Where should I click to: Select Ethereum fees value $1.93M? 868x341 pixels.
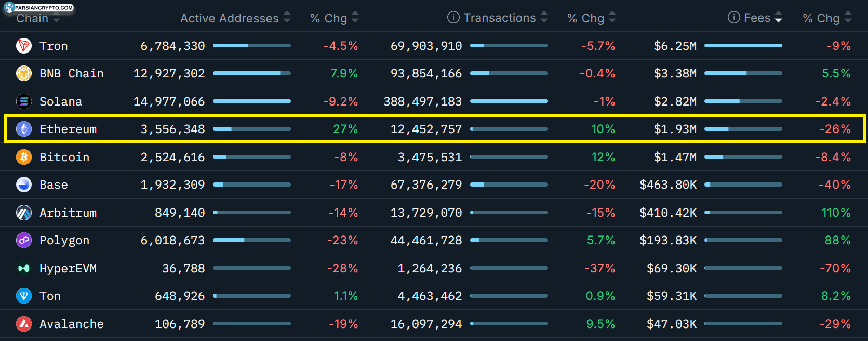click(x=675, y=129)
